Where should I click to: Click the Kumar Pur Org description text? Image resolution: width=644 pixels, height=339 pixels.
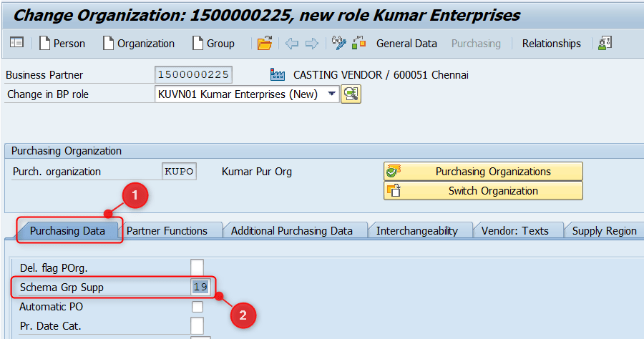(257, 171)
